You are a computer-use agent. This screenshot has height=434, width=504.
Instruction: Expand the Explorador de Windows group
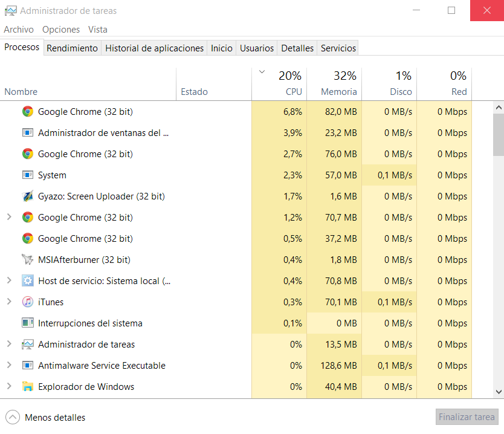click(9, 386)
